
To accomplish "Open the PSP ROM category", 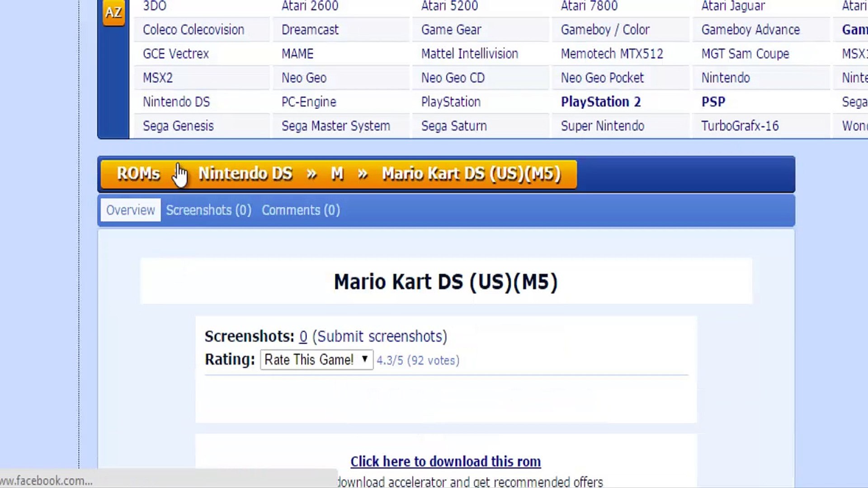I will pos(713,102).
